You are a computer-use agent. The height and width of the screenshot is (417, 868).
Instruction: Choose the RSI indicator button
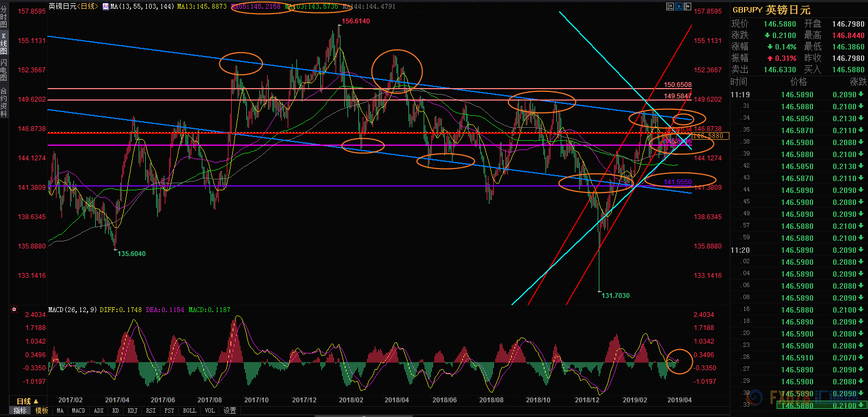pyautogui.click(x=151, y=410)
